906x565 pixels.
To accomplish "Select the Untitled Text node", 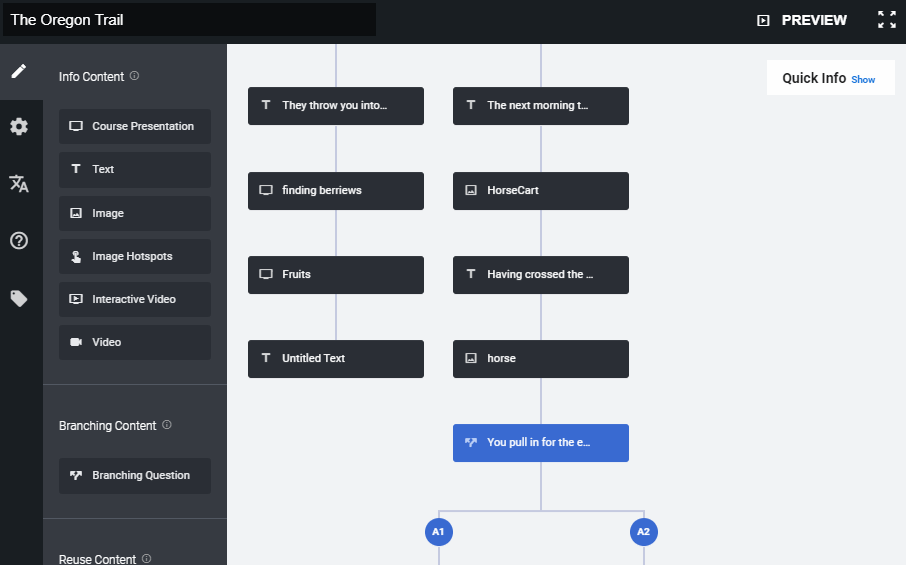I will [x=336, y=359].
